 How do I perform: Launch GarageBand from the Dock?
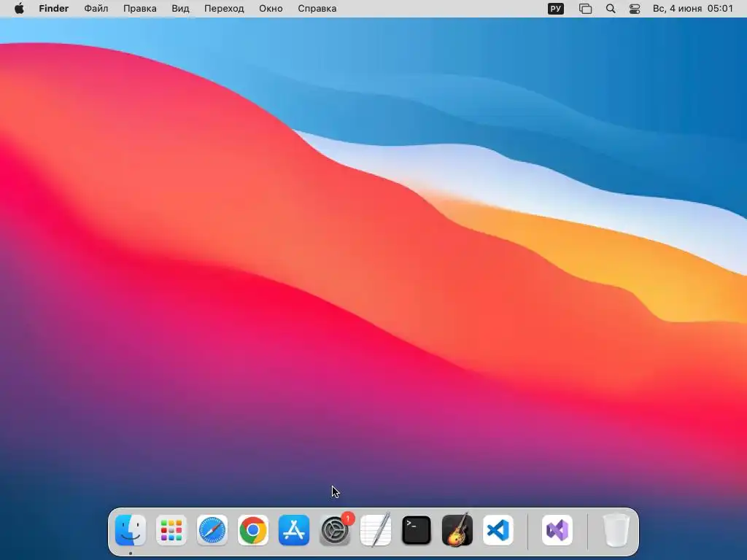457,530
